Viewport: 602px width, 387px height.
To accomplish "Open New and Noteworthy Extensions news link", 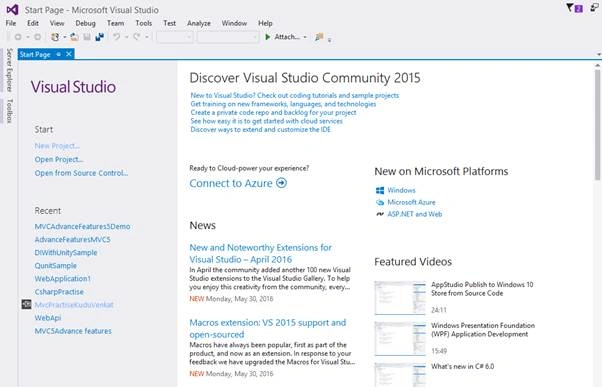I will pos(261,253).
